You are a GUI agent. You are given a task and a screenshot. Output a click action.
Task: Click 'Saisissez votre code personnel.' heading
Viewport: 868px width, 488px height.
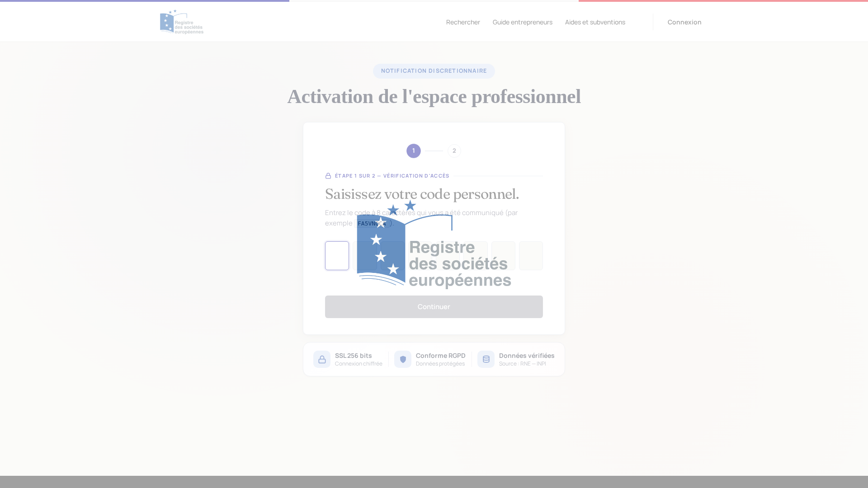tap(422, 194)
